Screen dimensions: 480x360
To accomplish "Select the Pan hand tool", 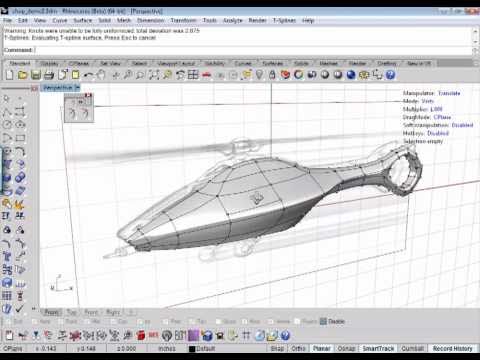I will 101,75.
